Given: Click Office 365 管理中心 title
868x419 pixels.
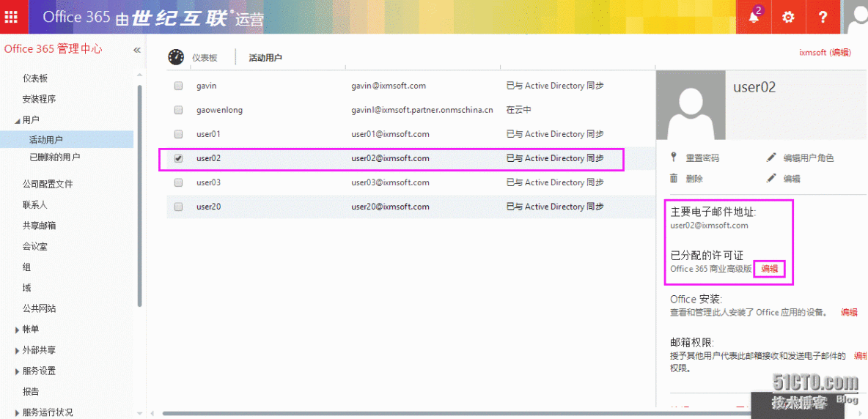Looking at the screenshot, I should (53, 48).
